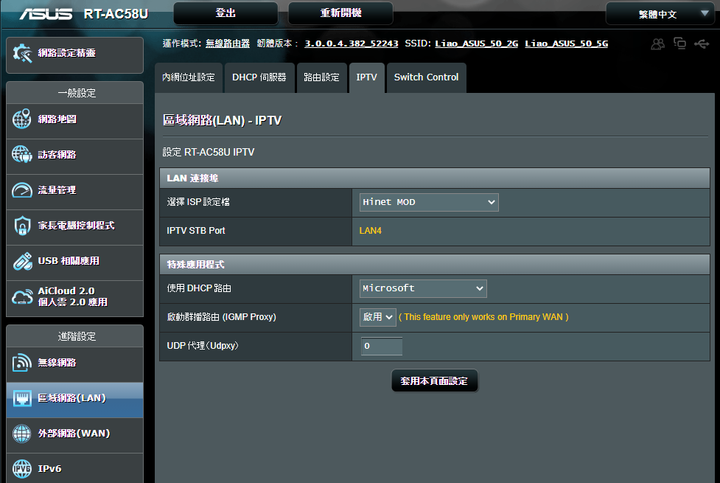720x483 pixels.
Task: Click the LAN4 IPTV STB Port value
Action: pyautogui.click(x=370, y=231)
